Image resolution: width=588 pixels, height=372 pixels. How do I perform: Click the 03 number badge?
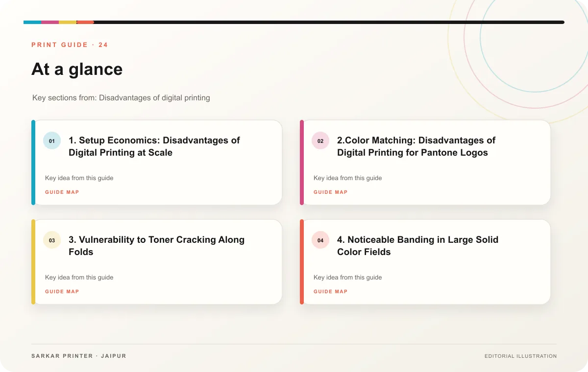click(52, 240)
